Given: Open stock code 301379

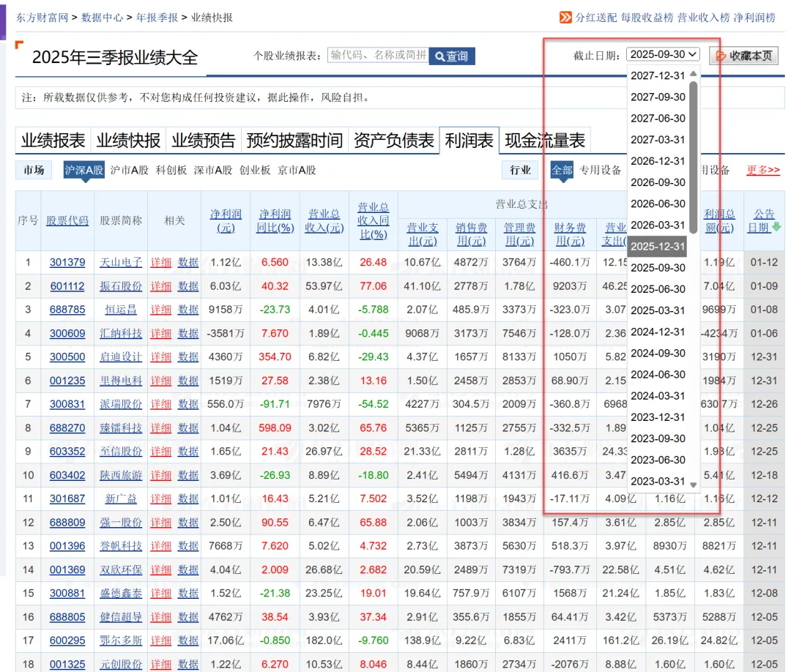Looking at the screenshot, I should pyautogui.click(x=67, y=263).
